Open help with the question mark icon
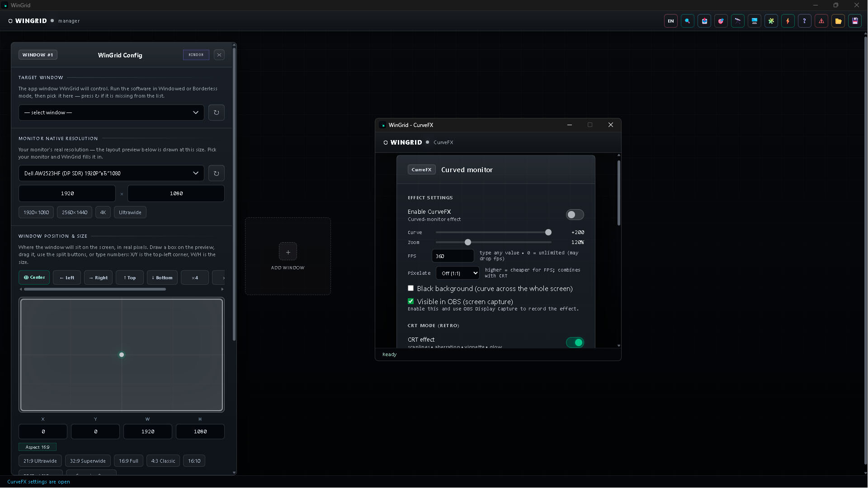868x488 pixels. coord(805,21)
